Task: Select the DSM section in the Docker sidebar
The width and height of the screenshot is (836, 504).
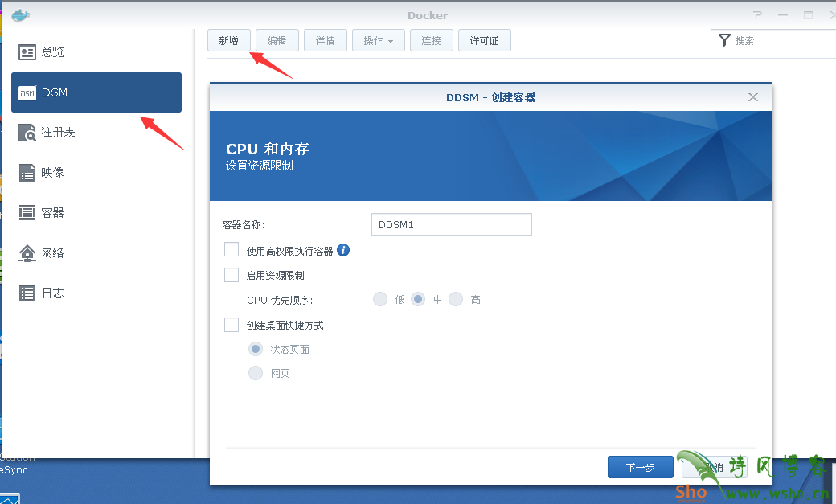Action: point(52,92)
